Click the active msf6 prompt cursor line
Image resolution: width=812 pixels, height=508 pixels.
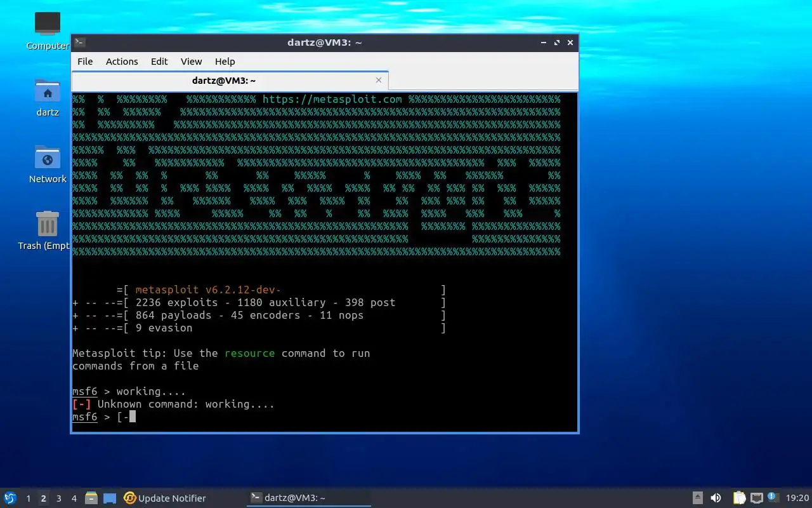pos(104,417)
